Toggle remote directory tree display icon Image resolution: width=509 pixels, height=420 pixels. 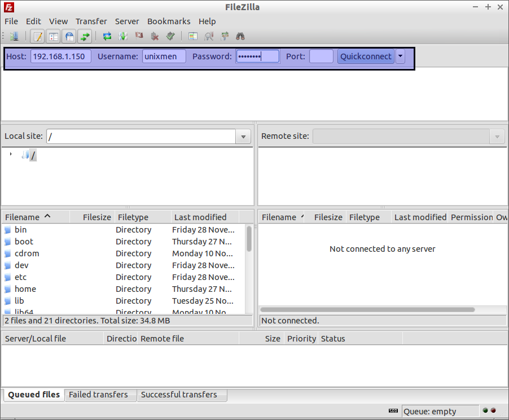pos(69,36)
